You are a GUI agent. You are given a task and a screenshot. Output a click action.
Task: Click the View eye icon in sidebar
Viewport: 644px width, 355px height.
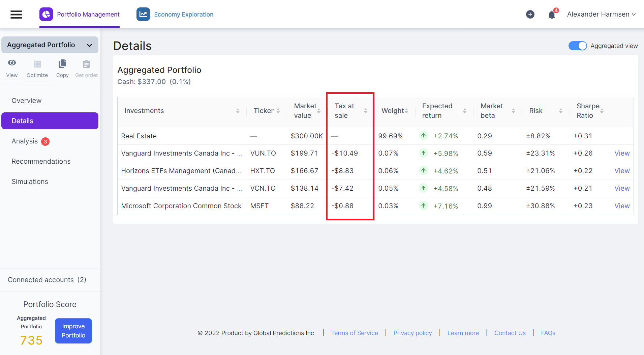12,63
